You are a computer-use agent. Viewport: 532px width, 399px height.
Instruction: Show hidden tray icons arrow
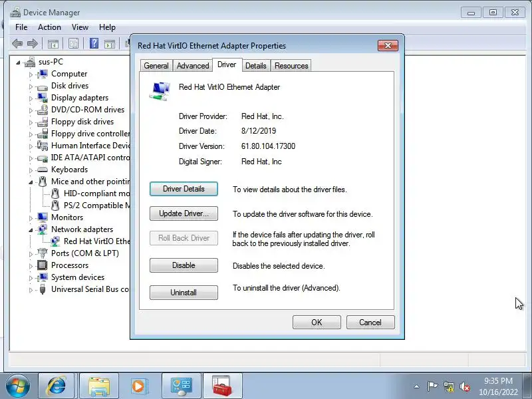pyautogui.click(x=417, y=386)
